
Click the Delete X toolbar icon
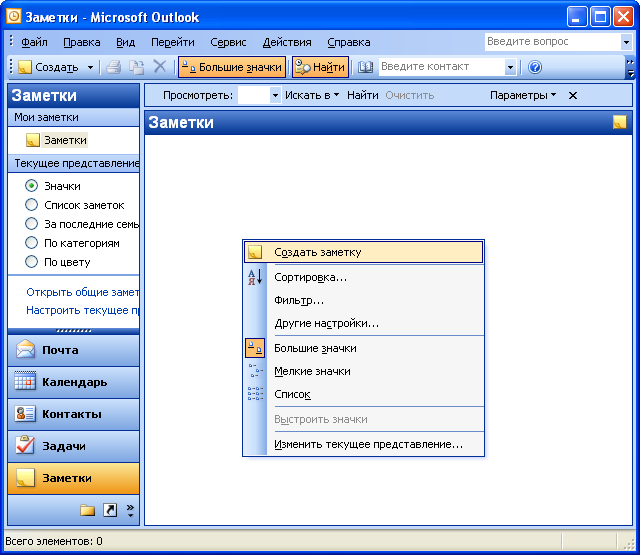tap(160, 66)
